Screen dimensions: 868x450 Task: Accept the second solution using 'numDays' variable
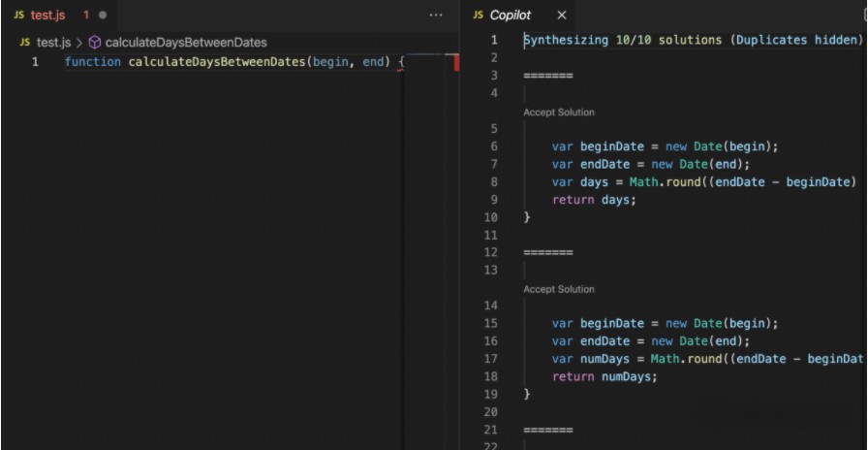point(559,289)
